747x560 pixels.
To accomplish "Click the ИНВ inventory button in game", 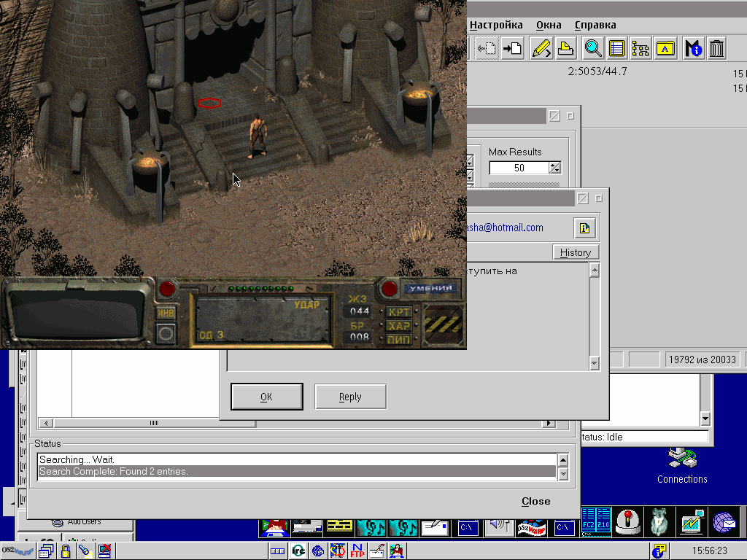I will coord(166,313).
